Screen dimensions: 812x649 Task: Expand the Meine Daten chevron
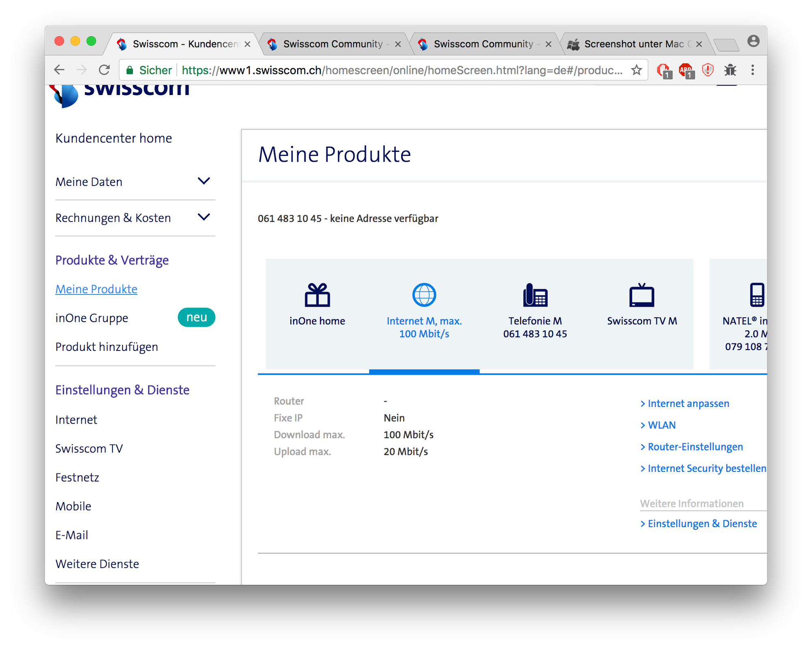[x=204, y=181]
